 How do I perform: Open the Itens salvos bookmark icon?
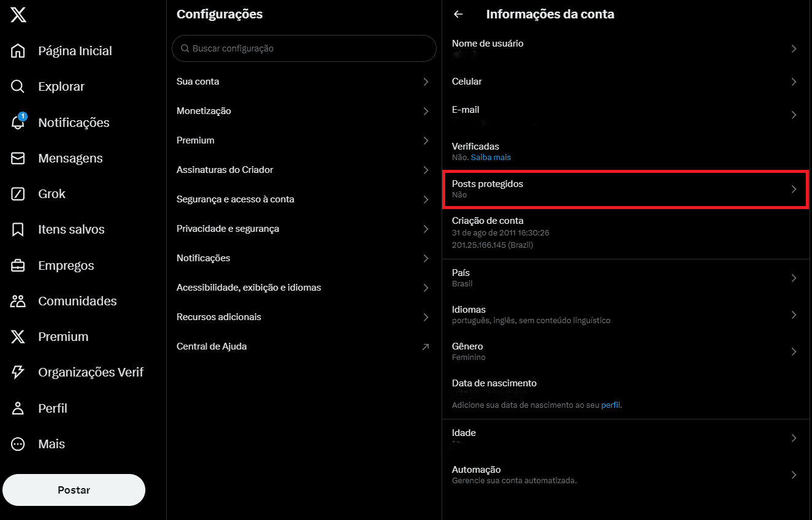(x=18, y=229)
